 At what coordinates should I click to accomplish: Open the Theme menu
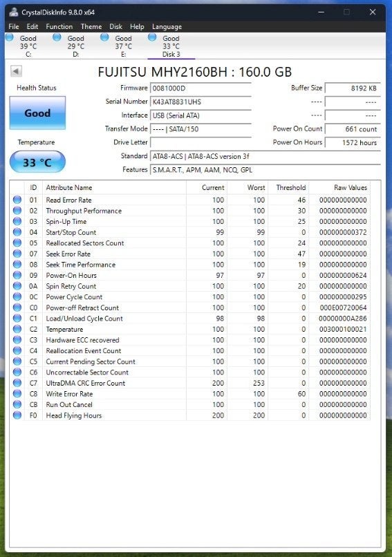[91, 27]
